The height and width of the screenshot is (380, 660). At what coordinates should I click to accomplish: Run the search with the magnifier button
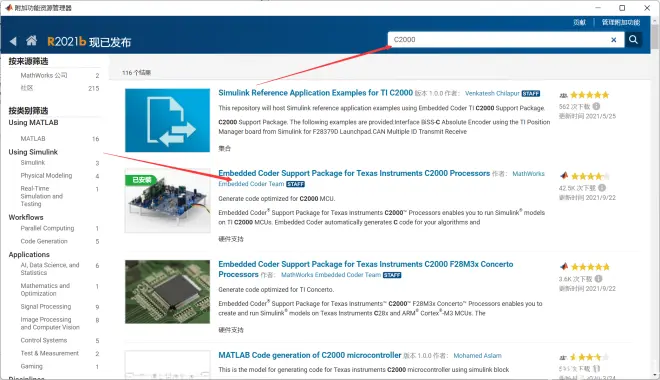[x=633, y=40]
